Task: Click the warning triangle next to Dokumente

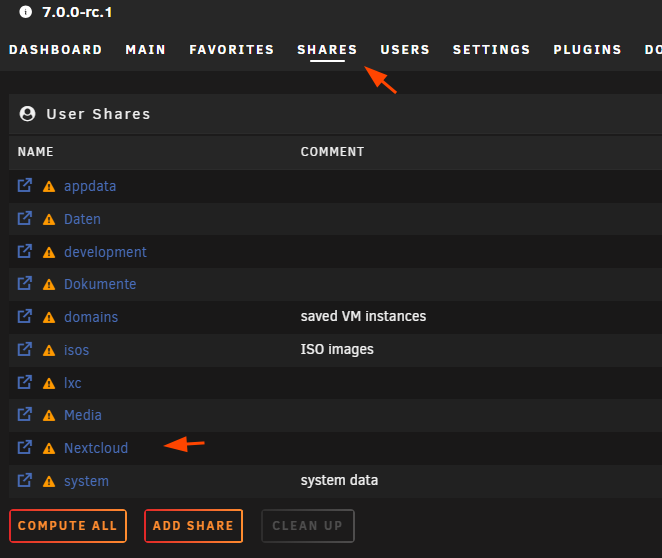Action: tap(49, 284)
